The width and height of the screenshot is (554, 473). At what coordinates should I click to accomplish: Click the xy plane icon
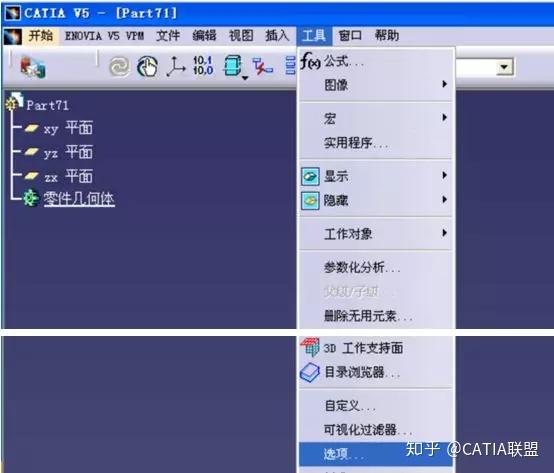point(31,128)
